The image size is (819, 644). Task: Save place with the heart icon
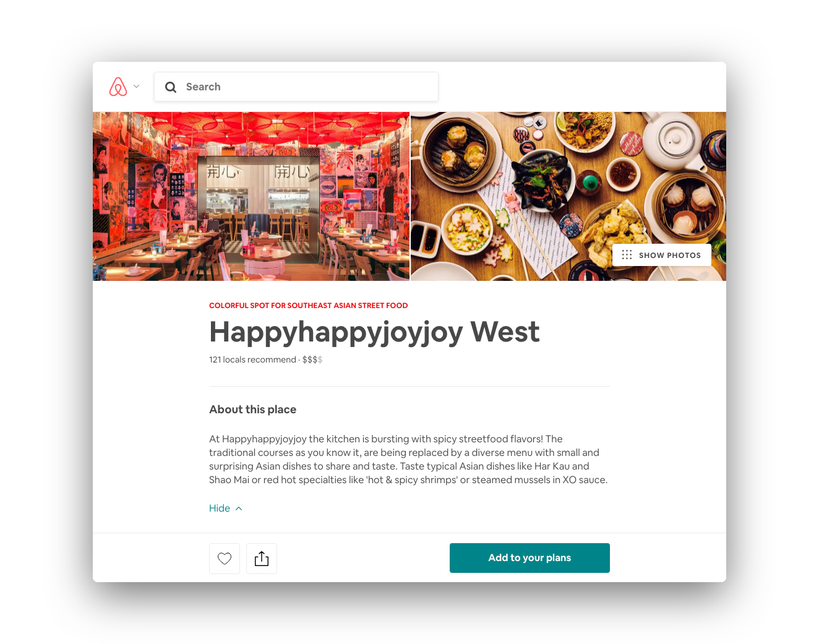point(225,559)
